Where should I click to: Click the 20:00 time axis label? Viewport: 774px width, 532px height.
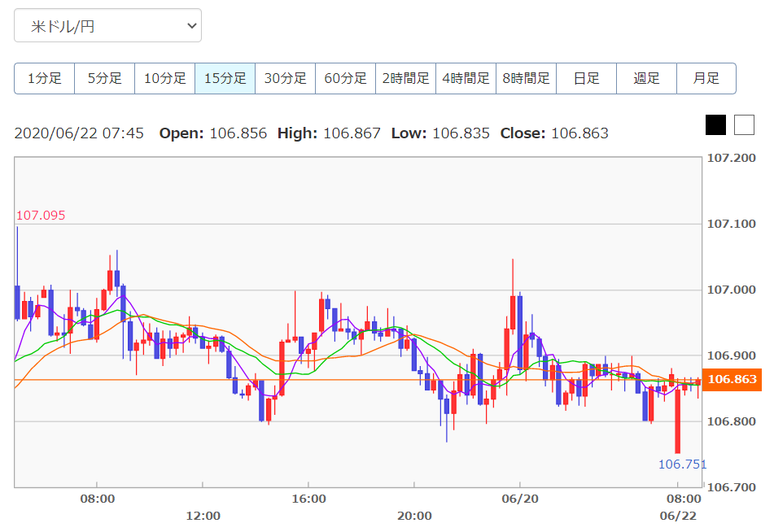[414, 517]
